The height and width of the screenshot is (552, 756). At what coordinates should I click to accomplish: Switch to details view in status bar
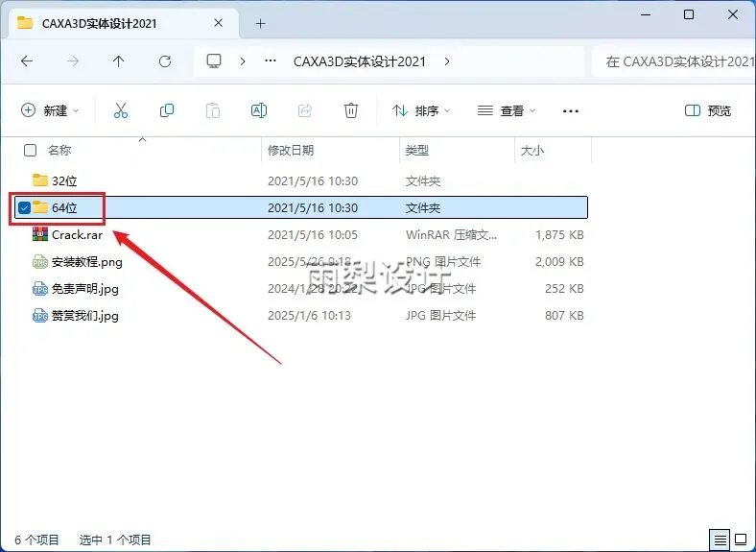click(x=720, y=540)
